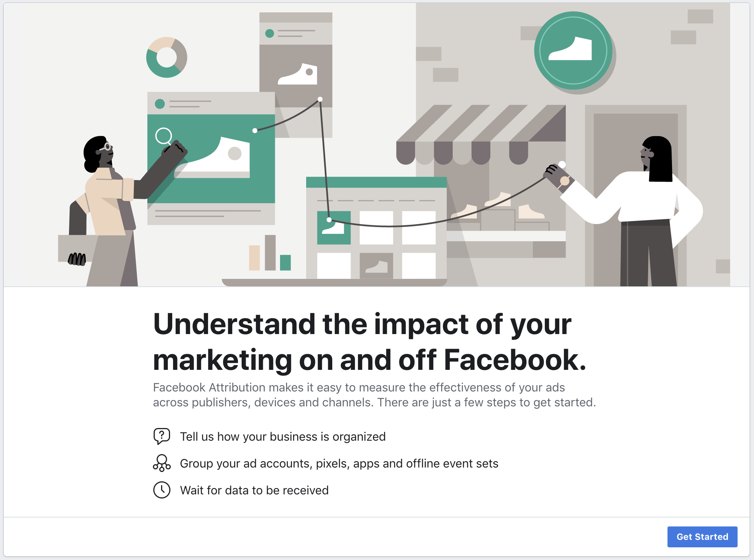Click the gray sneaker post card
The image size is (754, 560).
(296, 75)
